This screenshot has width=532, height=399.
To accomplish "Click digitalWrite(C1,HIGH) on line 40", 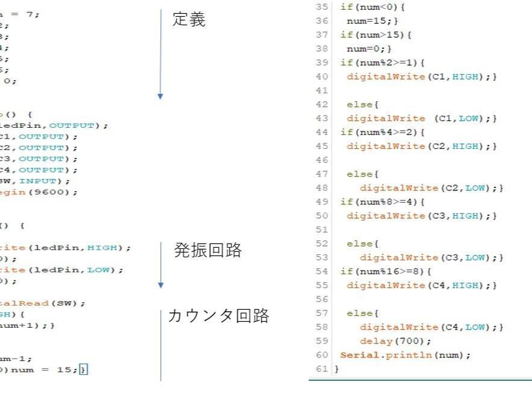I will [x=421, y=77].
